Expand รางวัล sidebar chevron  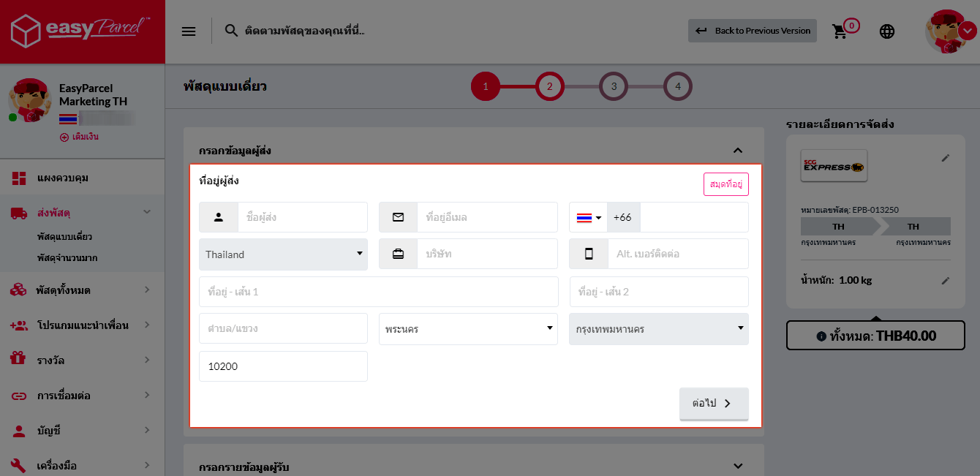[x=146, y=360]
